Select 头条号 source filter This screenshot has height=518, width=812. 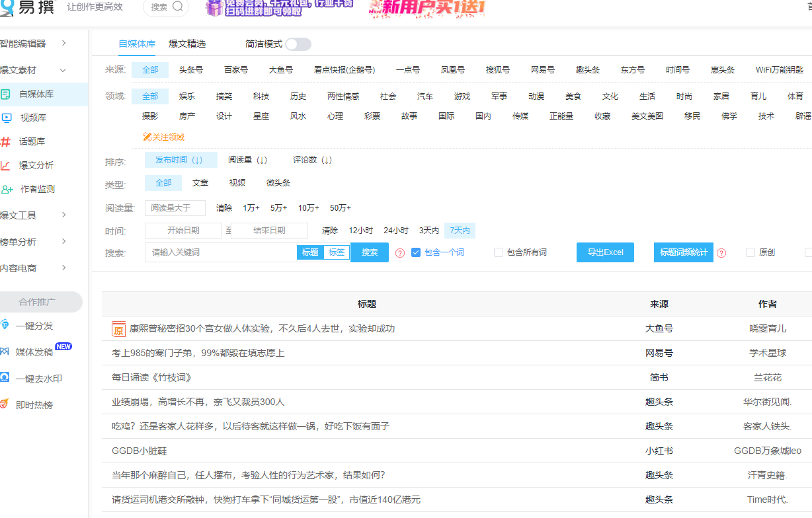pyautogui.click(x=191, y=70)
